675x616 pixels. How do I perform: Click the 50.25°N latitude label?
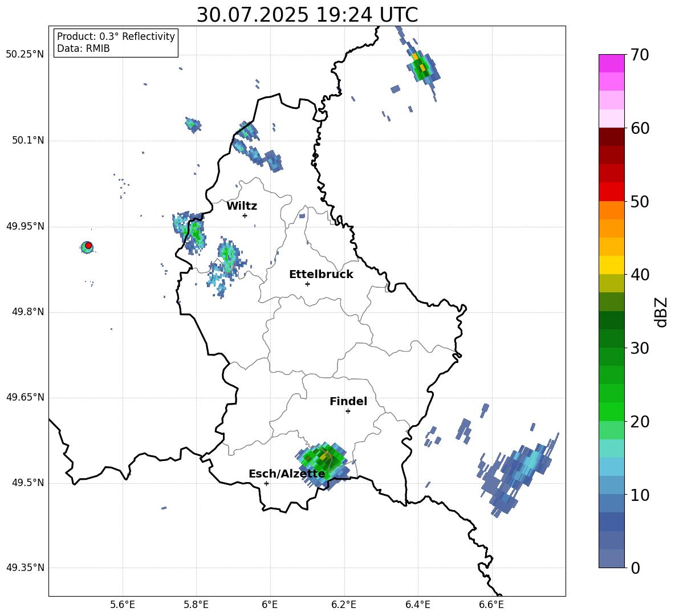[25, 55]
